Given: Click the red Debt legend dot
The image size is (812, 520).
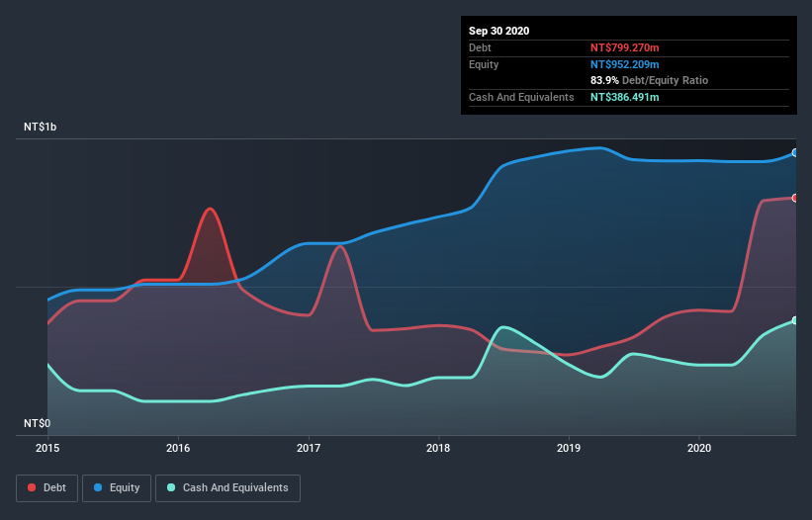Looking at the screenshot, I should [32, 487].
